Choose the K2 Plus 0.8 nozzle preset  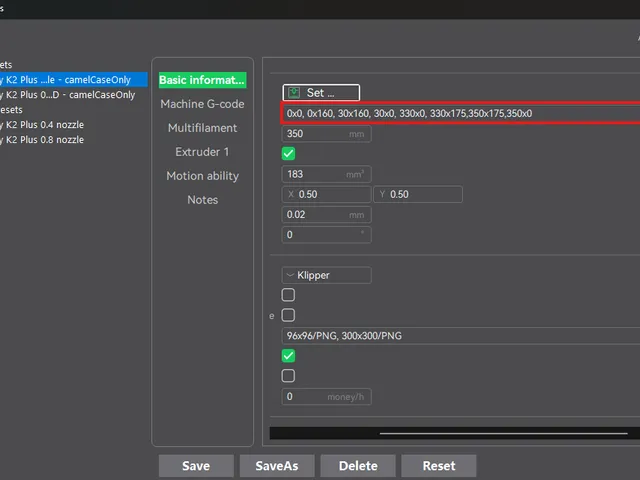[x=42, y=140]
